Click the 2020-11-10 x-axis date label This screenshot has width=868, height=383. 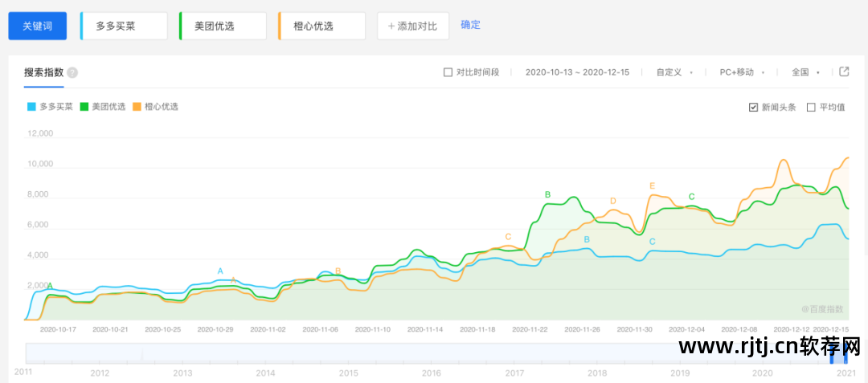click(x=373, y=329)
